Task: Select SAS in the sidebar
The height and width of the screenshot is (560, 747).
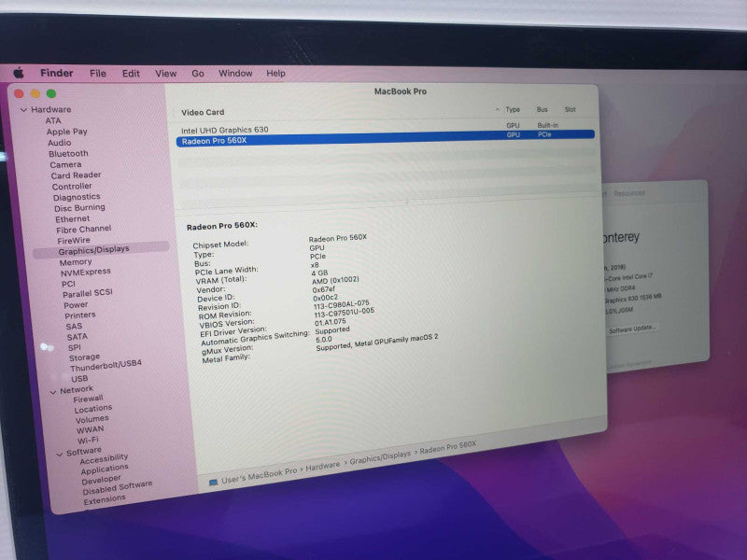Action: tap(74, 326)
